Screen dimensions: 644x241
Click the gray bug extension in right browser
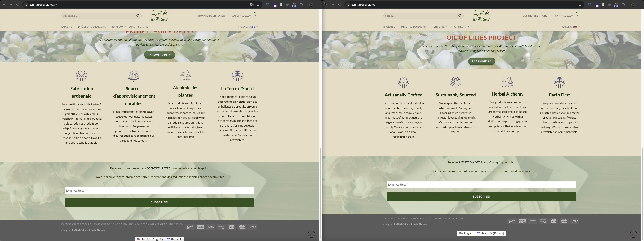610,5
